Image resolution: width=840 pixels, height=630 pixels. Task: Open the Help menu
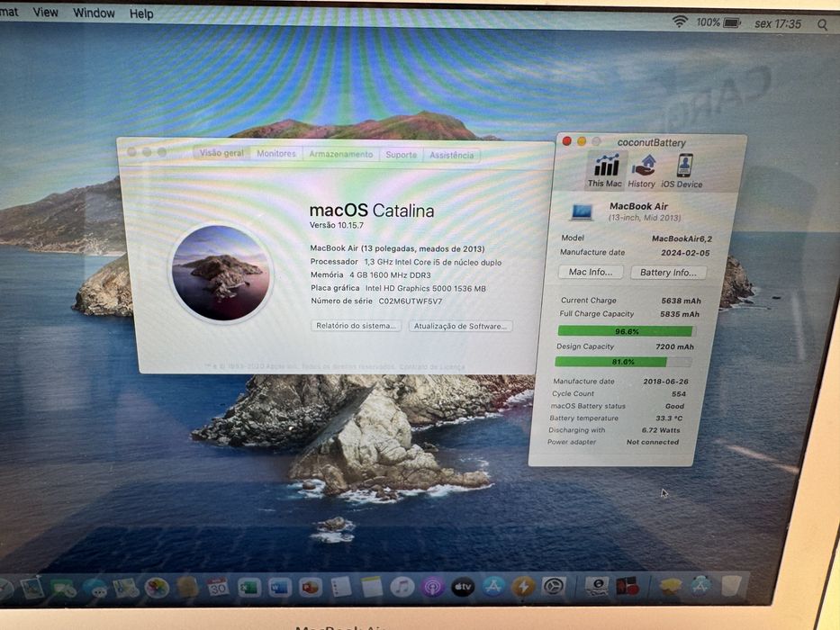141,13
